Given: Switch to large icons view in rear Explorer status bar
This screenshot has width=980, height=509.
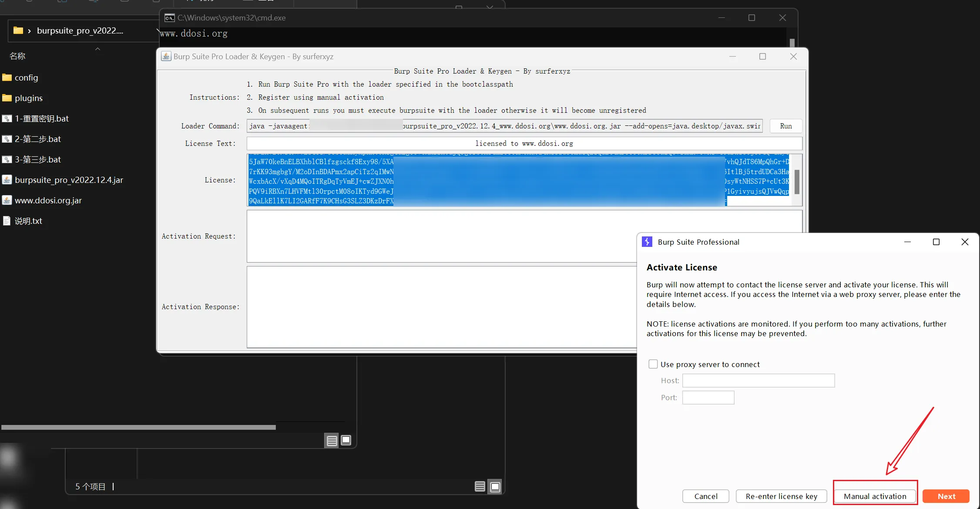Looking at the screenshot, I should 495,486.
